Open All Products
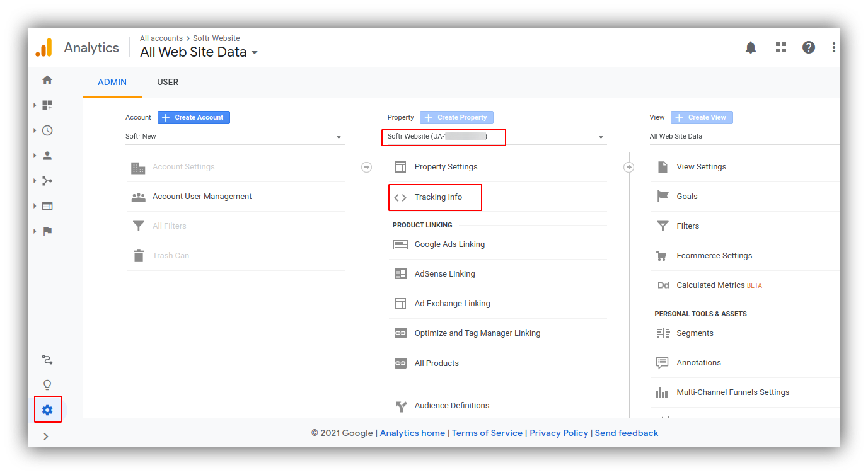Screen dimensions: 868x475 tap(436, 363)
